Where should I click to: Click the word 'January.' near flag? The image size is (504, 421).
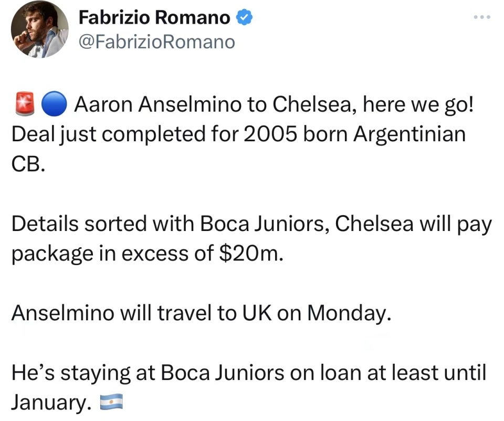[x=51, y=402]
